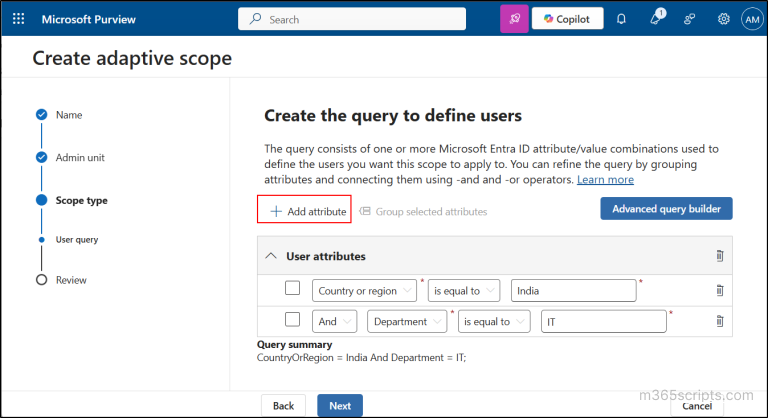Click Add attribute

click(308, 211)
